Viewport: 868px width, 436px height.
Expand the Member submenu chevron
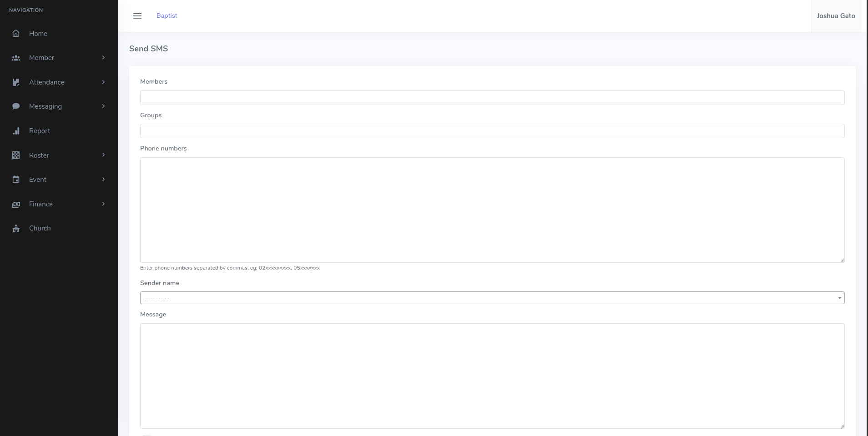[103, 58]
